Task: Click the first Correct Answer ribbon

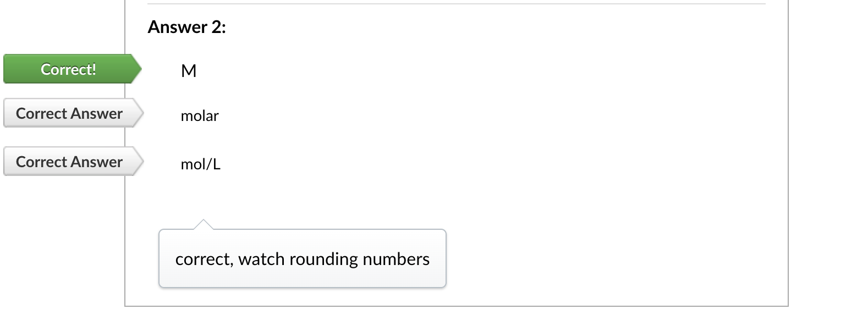Action: (69, 113)
